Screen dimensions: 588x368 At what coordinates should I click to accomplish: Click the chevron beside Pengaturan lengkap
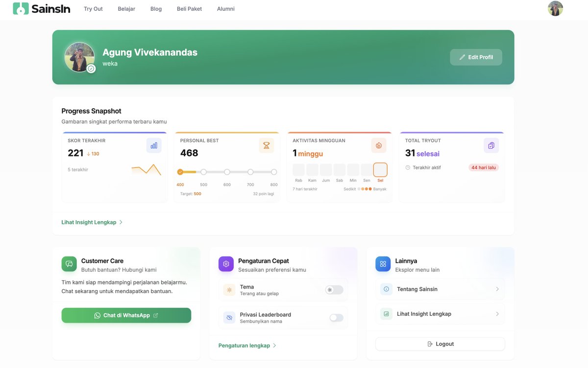pos(274,345)
